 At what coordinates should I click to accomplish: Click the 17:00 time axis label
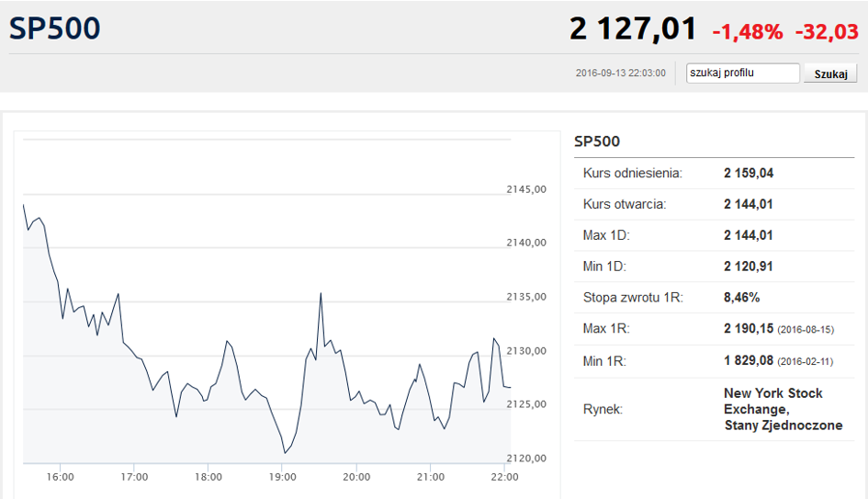click(134, 477)
